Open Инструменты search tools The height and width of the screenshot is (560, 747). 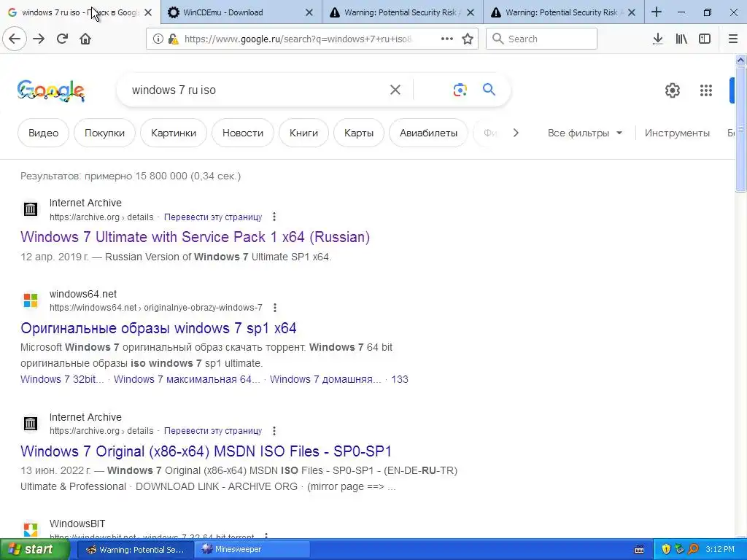point(677,133)
